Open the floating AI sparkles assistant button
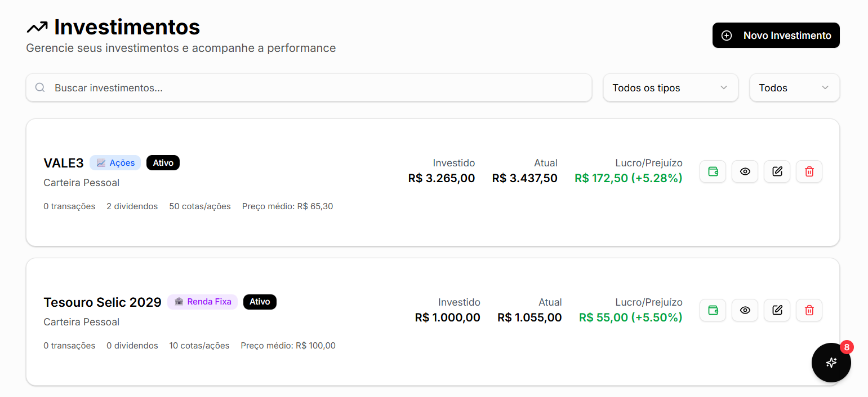868x397 pixels. pyautogui.click(x=831, y=363)
